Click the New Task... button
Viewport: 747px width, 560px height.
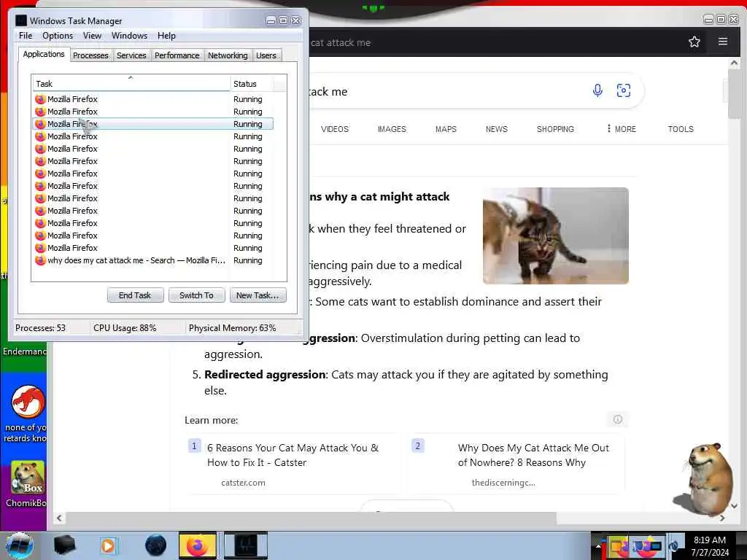point(258,295)
